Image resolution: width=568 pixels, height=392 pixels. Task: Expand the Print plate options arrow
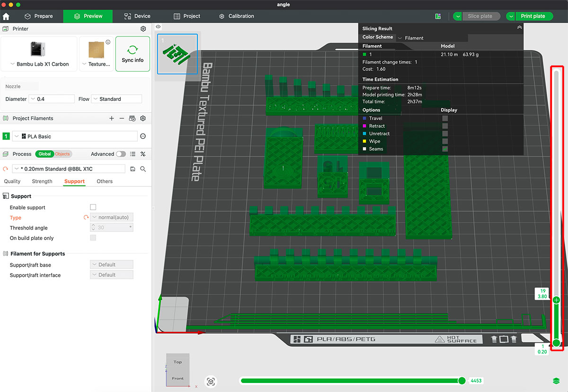pyautogui.click(x=511, y=16)
